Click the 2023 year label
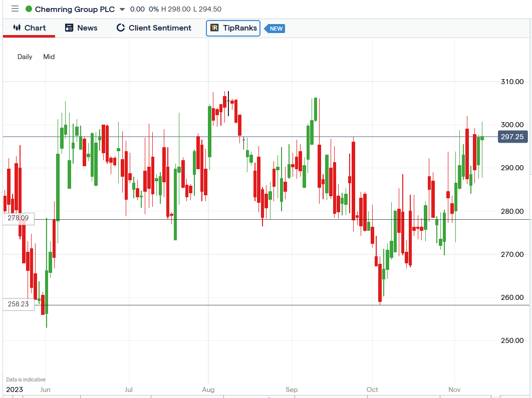This screenshot has height=398, width=532. click(x=15, y=389)
